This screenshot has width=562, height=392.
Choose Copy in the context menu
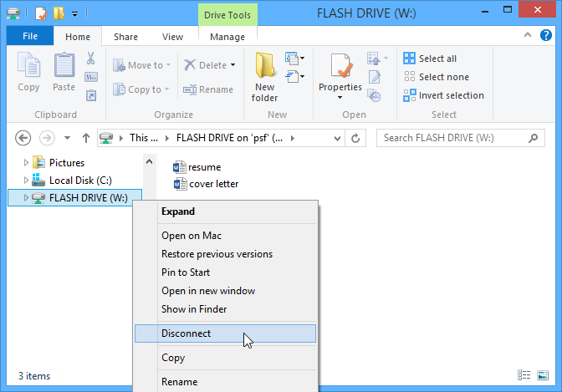point(226,358)
